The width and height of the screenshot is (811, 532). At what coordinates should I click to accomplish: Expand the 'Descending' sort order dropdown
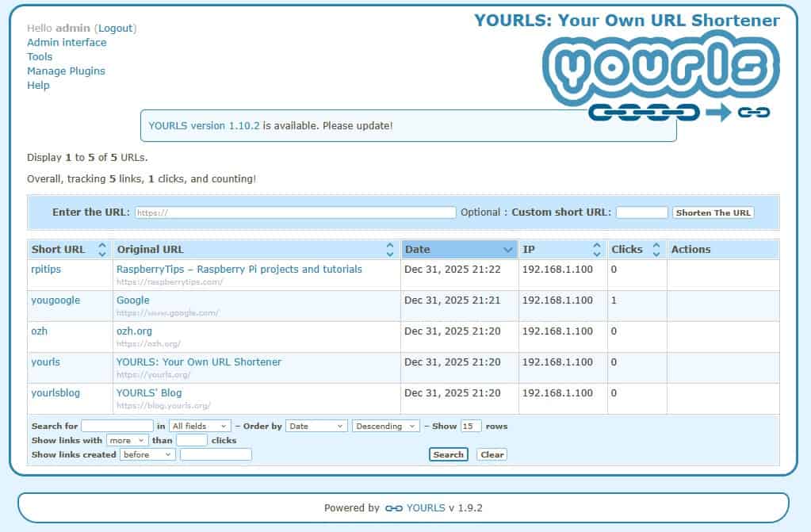click(385, 427)
